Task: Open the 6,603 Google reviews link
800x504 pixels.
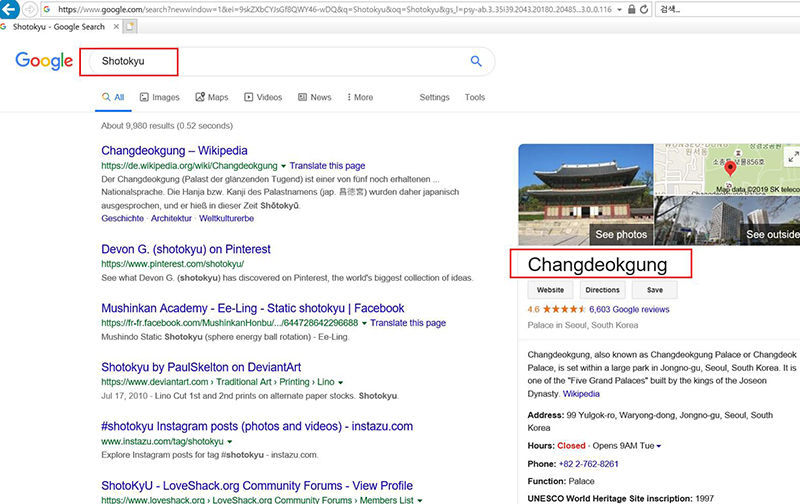Action: 629,309
